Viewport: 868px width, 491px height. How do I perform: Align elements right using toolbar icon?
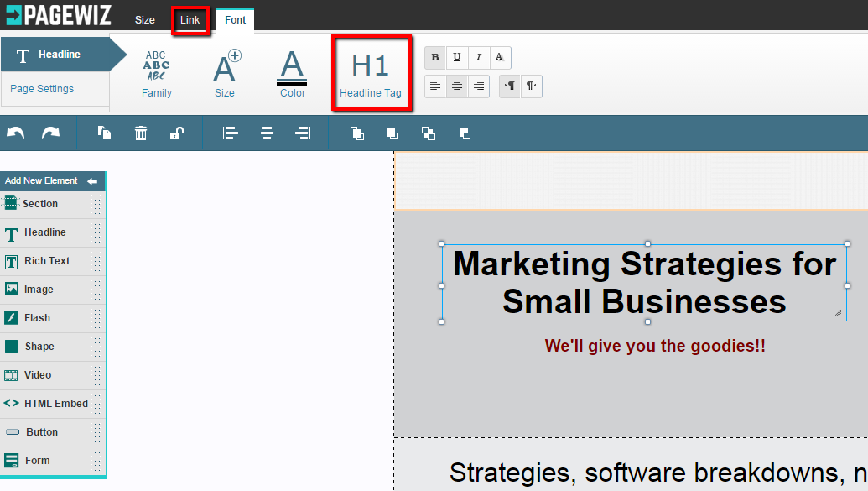point(303,133)
